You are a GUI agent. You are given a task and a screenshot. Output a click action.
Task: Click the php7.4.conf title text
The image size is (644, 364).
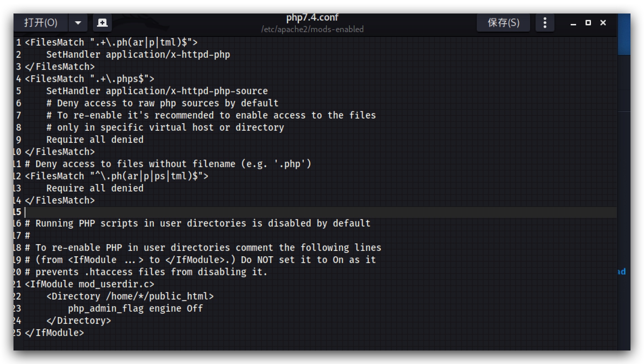coord(312,17)
